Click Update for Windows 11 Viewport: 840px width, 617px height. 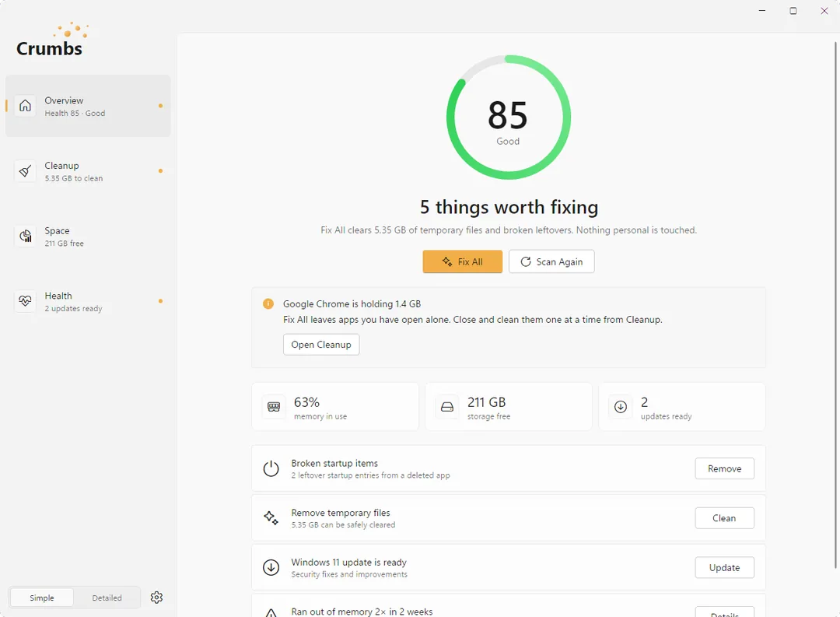724,568
